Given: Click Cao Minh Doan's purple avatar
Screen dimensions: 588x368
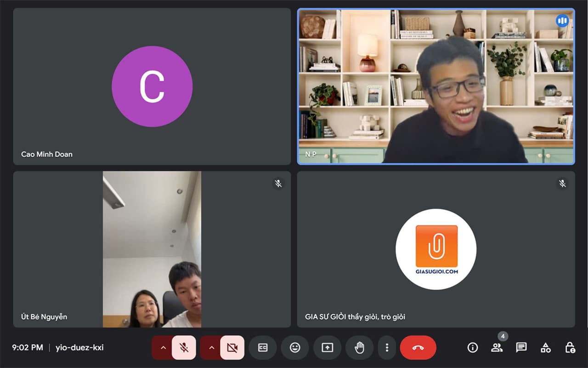Looking at the screenshot, I should [x=152, y=86].
